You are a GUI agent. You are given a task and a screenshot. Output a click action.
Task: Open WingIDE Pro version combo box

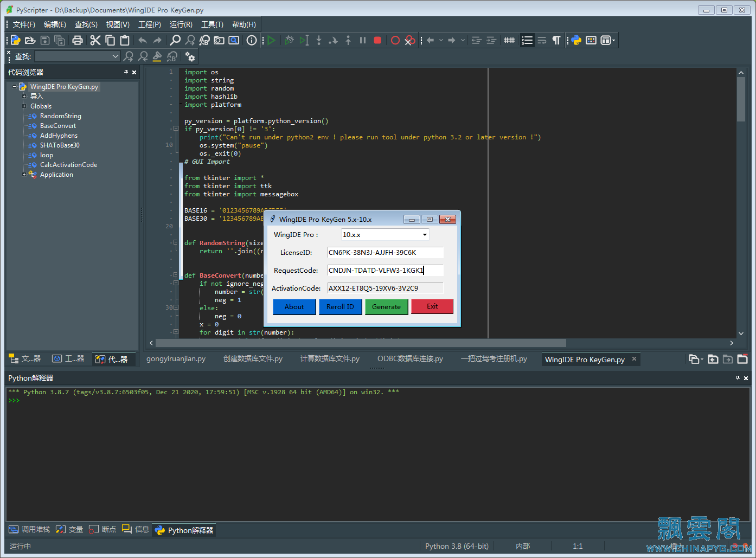385,235
